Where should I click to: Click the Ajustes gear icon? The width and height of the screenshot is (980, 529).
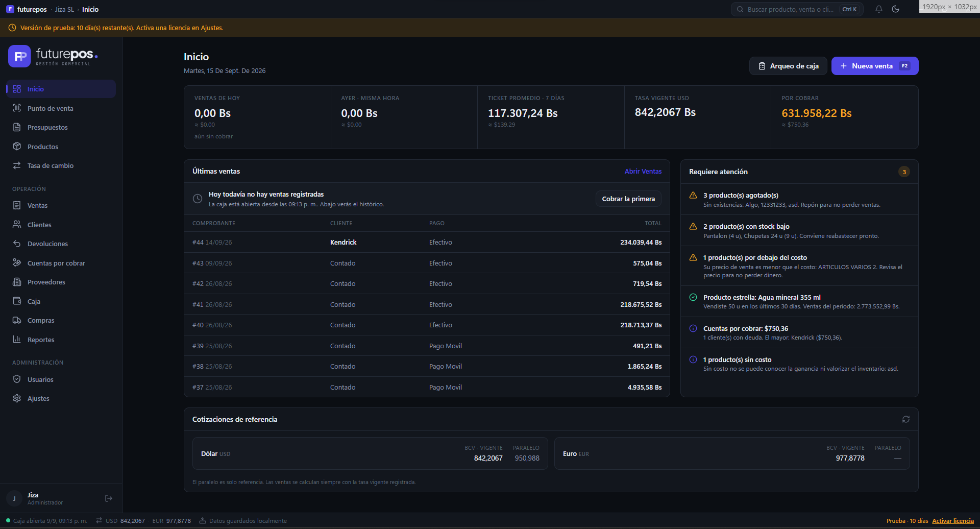(17, 398)
